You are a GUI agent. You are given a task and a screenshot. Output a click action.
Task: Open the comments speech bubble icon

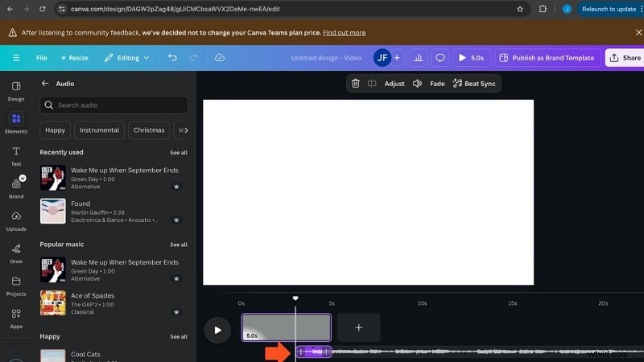point(440,58)
